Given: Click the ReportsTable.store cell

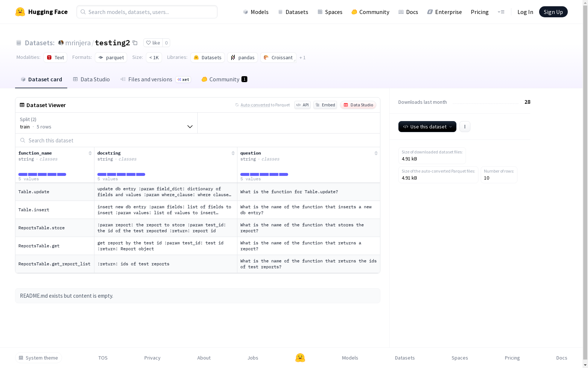Looking at the screenshot, I should point(55,228).
